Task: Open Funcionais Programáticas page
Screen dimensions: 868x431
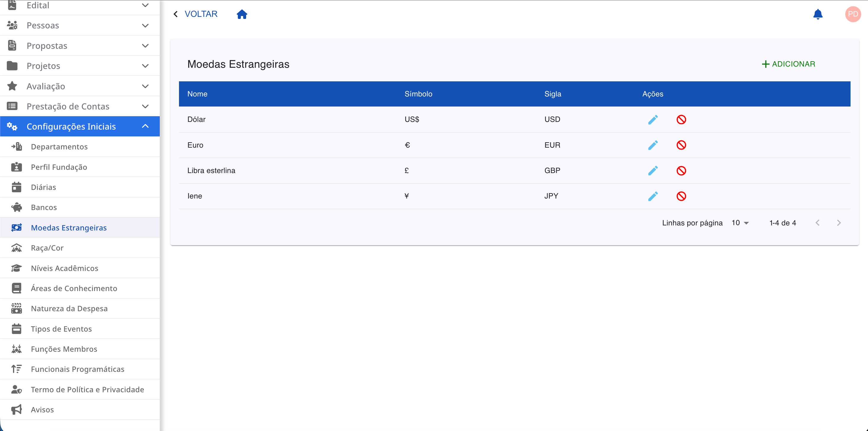Action: 80,369
